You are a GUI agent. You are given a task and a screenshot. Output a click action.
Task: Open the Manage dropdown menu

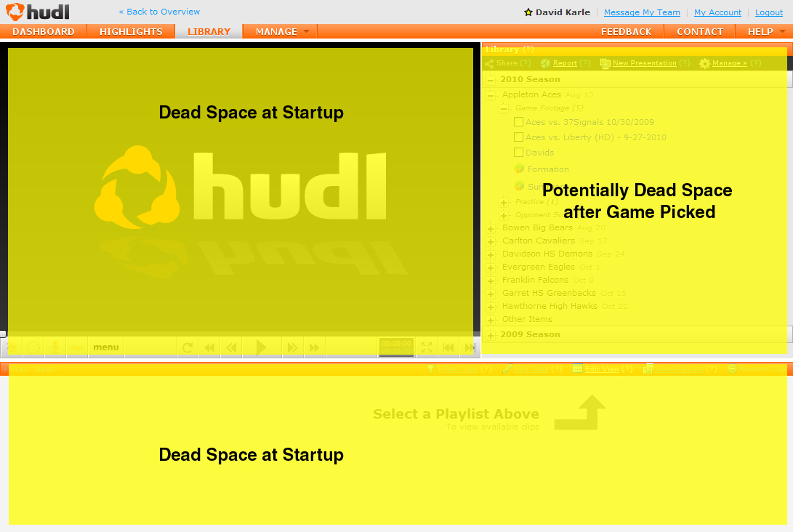click(x=280, y=31)
